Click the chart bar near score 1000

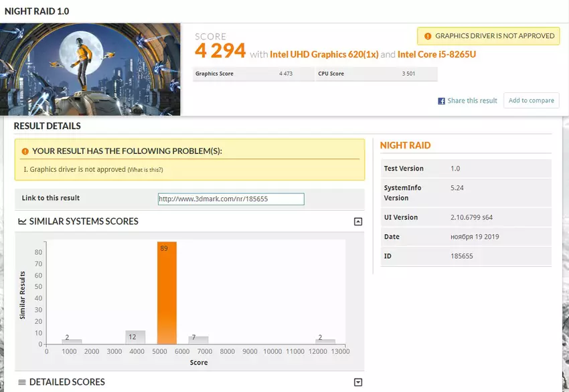pyautogui.click(x=72, y=342)
